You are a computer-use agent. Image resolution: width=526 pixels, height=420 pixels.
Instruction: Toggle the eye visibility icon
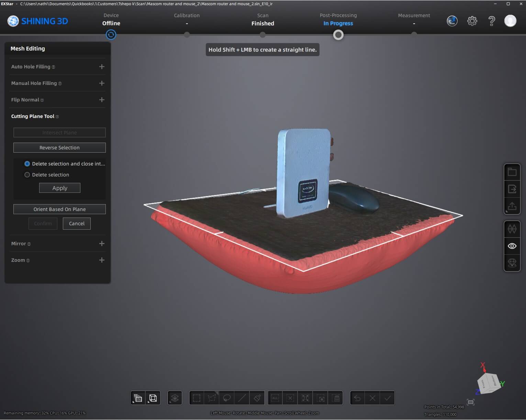point(512,246)
